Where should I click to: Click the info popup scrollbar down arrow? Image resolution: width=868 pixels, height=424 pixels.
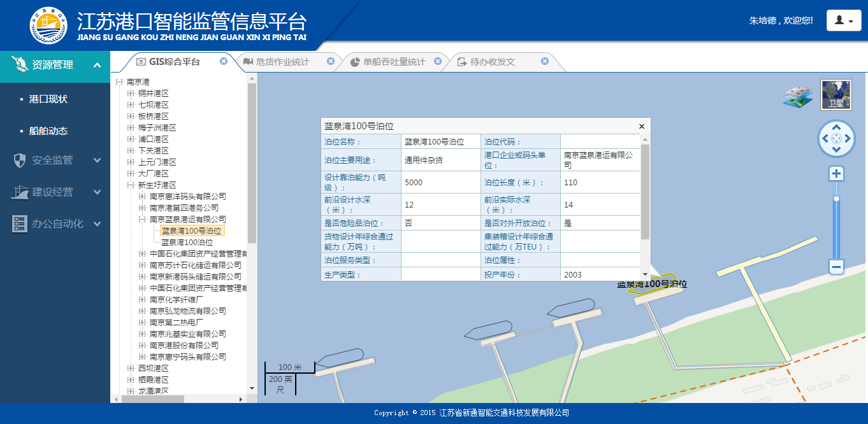pyautogui.click(x=645, y=274)
